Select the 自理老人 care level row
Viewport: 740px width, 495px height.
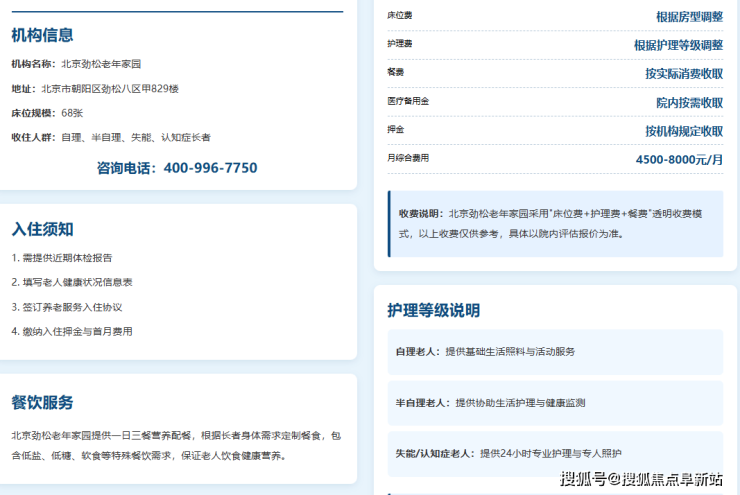pyautogui.click(x=555, y=352)
